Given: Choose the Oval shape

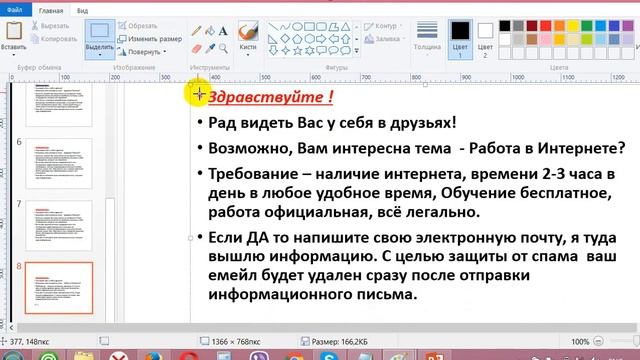Looking at the screenshot, I should pos(297,27).
